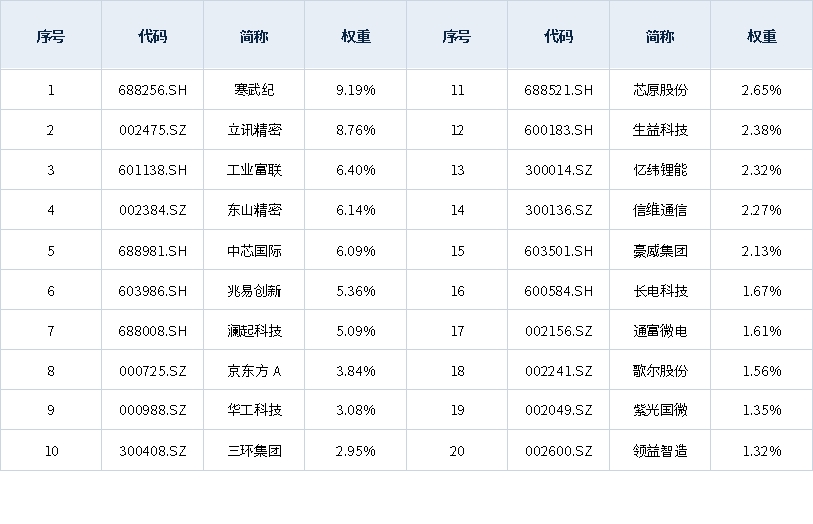Click the stock code 002049.SZ
The height and width of the screenshot is (524, 813).
[x=558, y=410]
